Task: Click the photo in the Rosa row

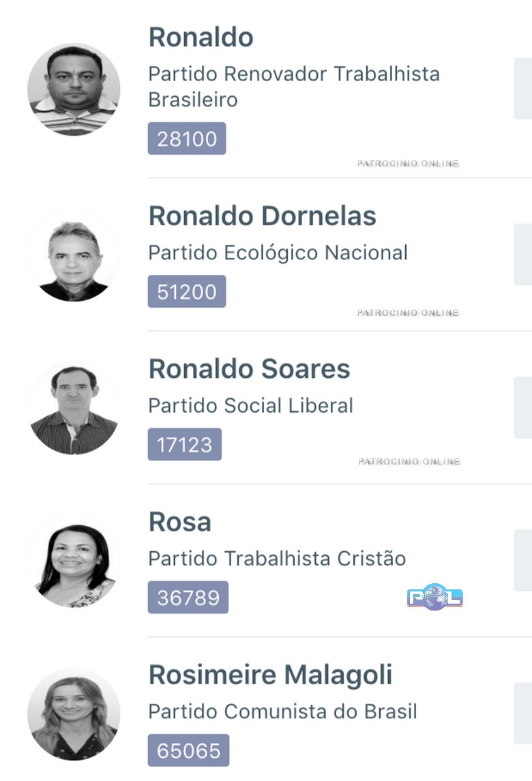Action: pos(74,562)
